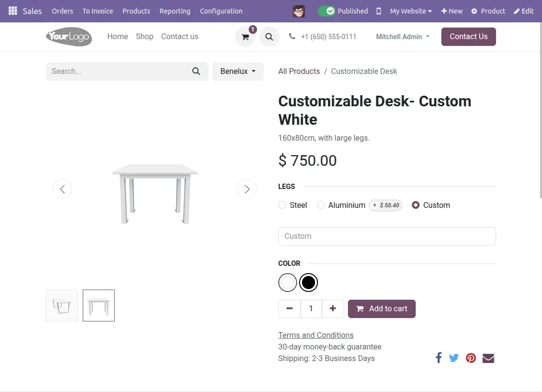
Task: Share the product via email icon
Action: (x=488, y=358)
